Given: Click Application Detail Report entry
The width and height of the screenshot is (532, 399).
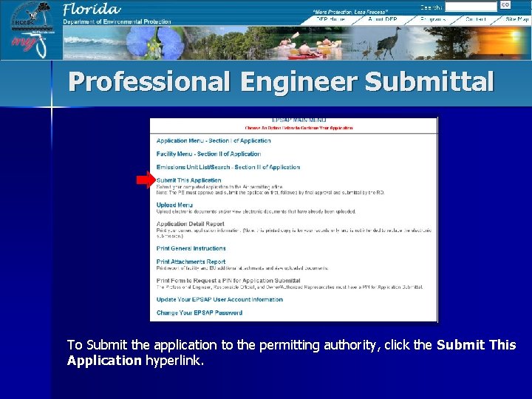Looking at the screenshot, I should [x=190, y=224].
